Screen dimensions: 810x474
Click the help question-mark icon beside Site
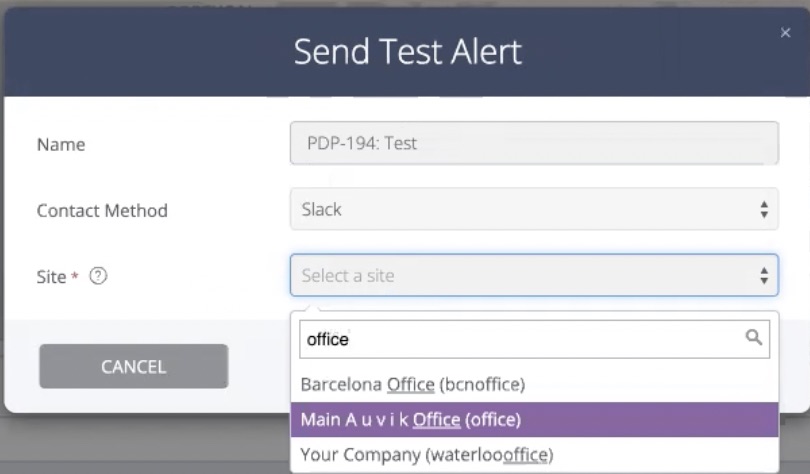point(98,276)
